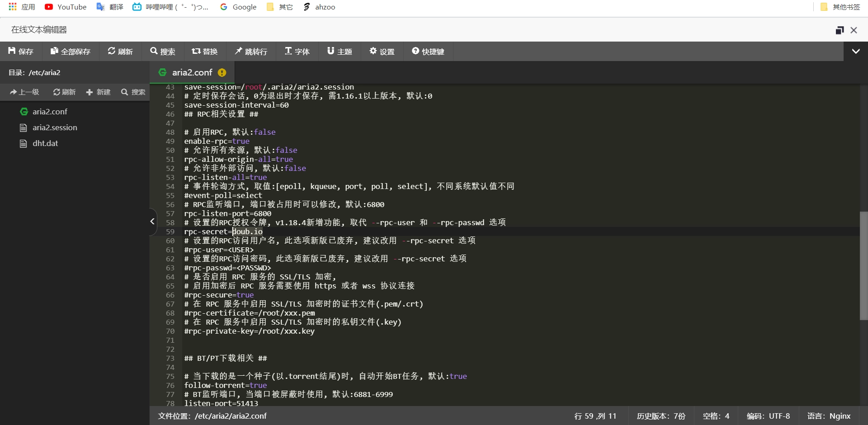The width and height of the screenshot is (868, 425).
Task: Open font settings via the 字体 icon
Action: (x=297, y=51)
